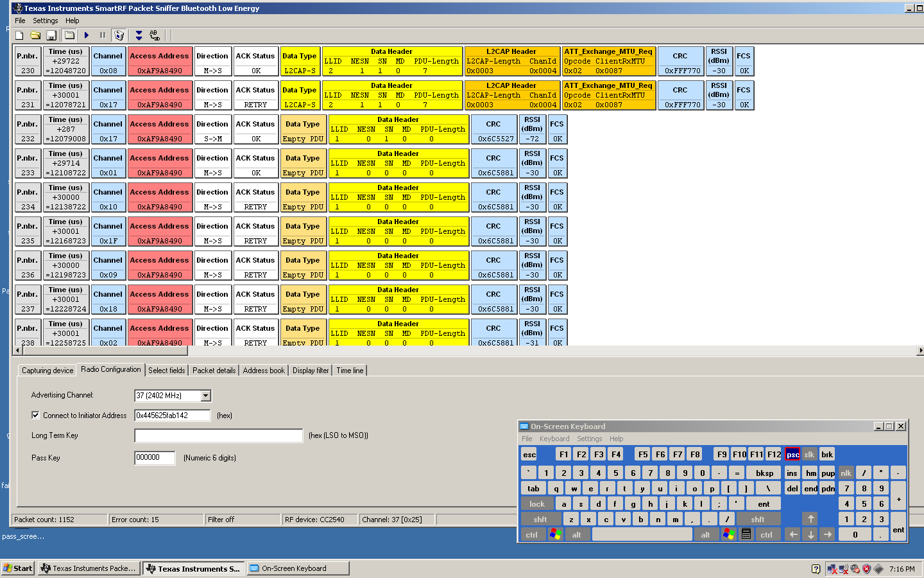Switch to the Select fields tab
Image resolution: width=924 pixels, height=578 pixels.
point(167,371)
